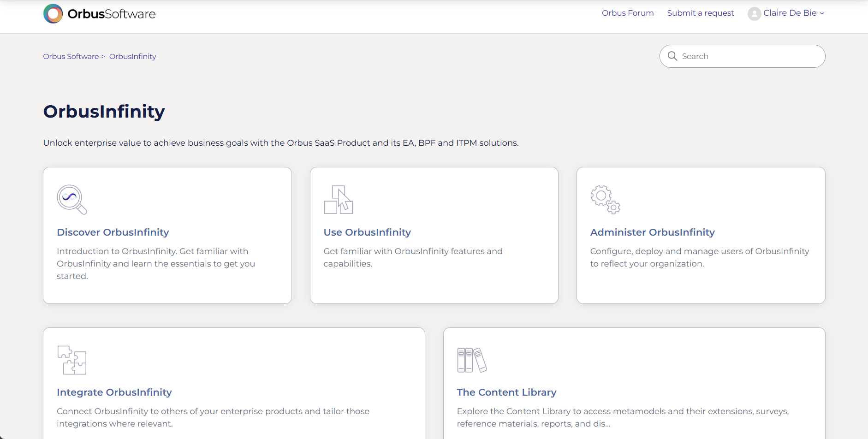Open The Content Library section
The width and height of the screenshot is (868, 439).
click(506, 392)
